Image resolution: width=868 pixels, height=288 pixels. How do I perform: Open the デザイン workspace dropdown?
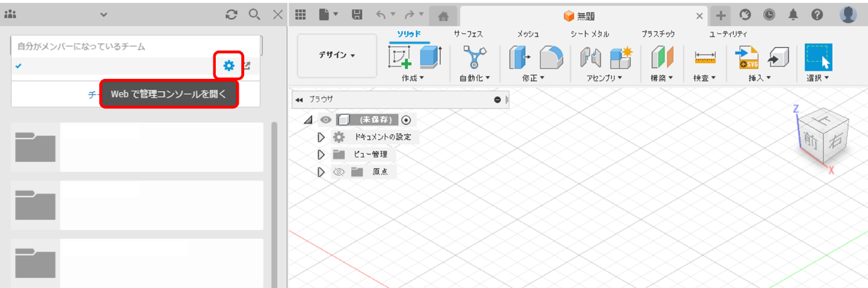(x=337, y=55)
